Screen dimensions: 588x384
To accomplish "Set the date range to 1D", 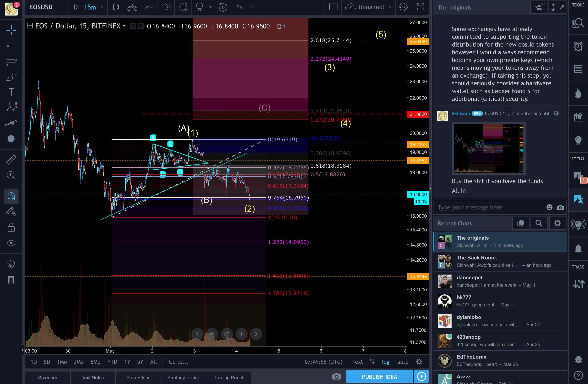I will [x=34, y=362].
